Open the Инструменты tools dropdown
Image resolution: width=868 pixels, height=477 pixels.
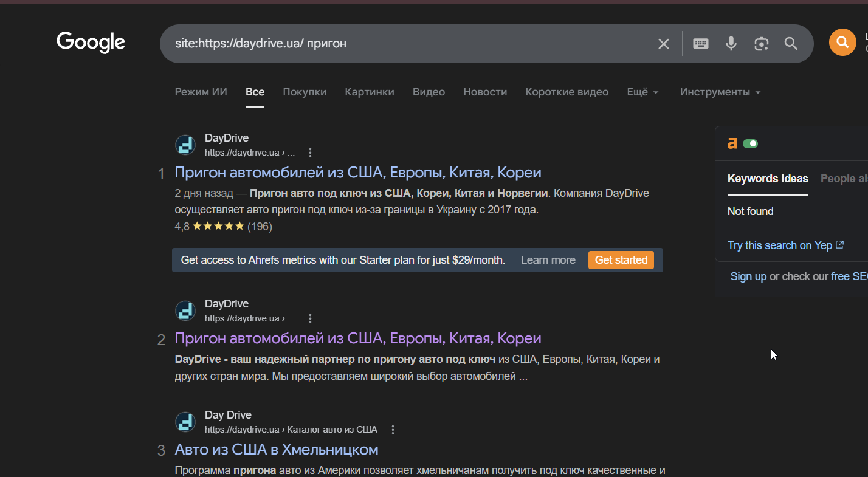tap(720, 92)
